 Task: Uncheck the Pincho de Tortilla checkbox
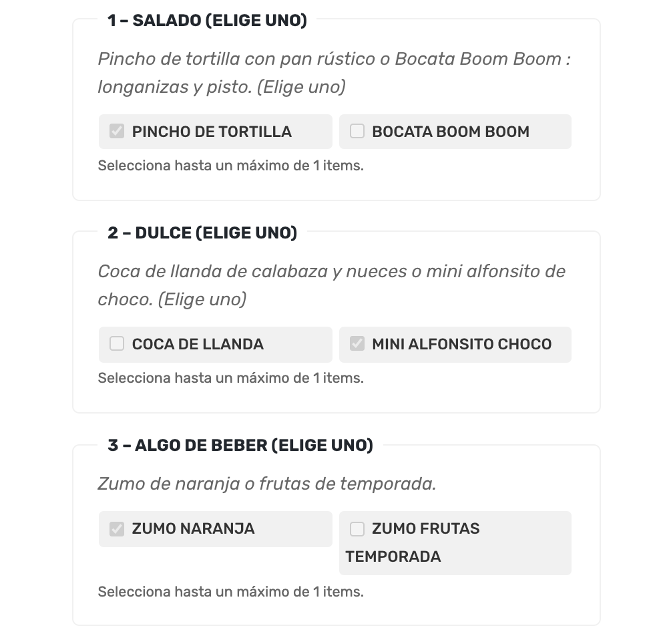tap(117, 132)
